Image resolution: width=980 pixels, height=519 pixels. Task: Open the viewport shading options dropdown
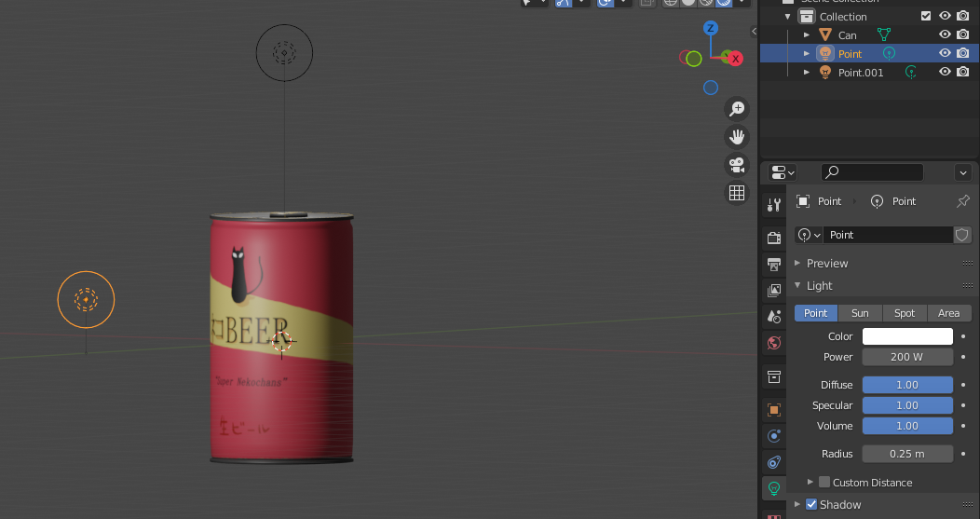point(742,2)
